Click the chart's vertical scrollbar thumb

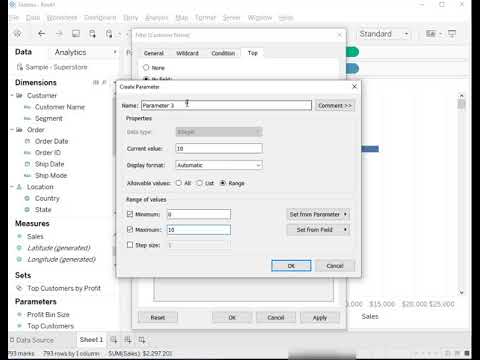tap(461, 105)
